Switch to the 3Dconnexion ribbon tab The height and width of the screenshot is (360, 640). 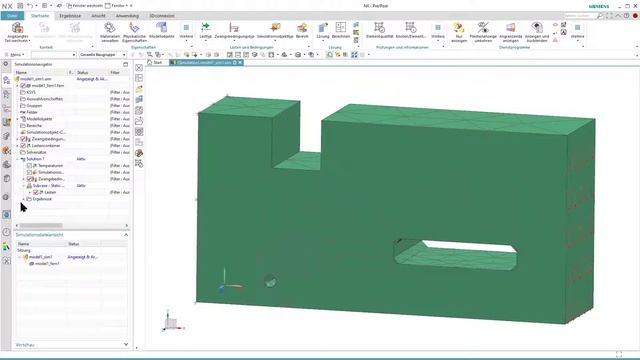coord(162,16)
